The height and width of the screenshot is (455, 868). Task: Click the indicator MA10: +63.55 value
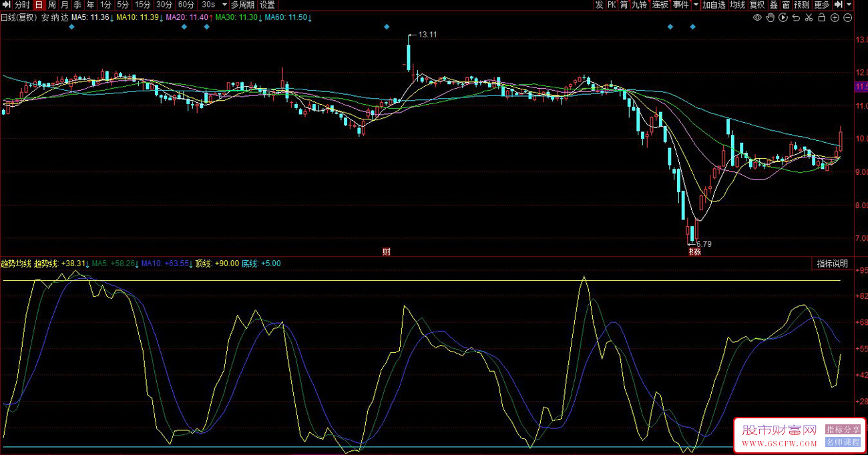coord(165,264)
